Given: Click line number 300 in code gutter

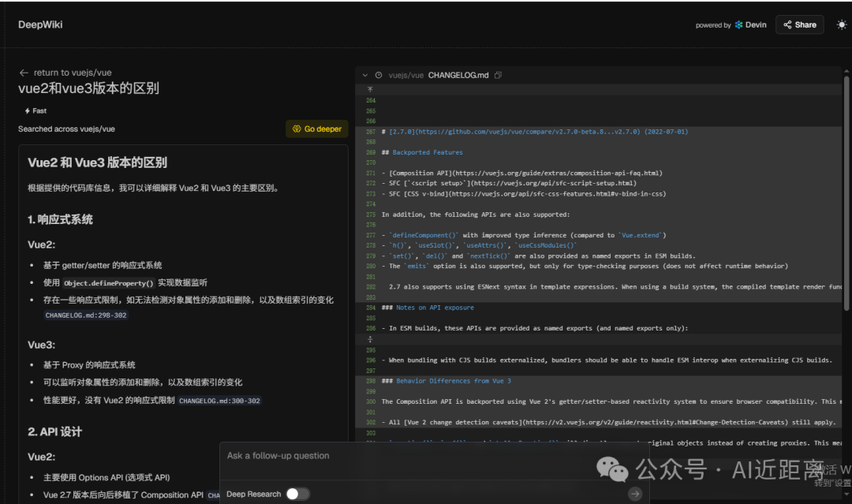Looking at the screenshot, I should point(371,402).
